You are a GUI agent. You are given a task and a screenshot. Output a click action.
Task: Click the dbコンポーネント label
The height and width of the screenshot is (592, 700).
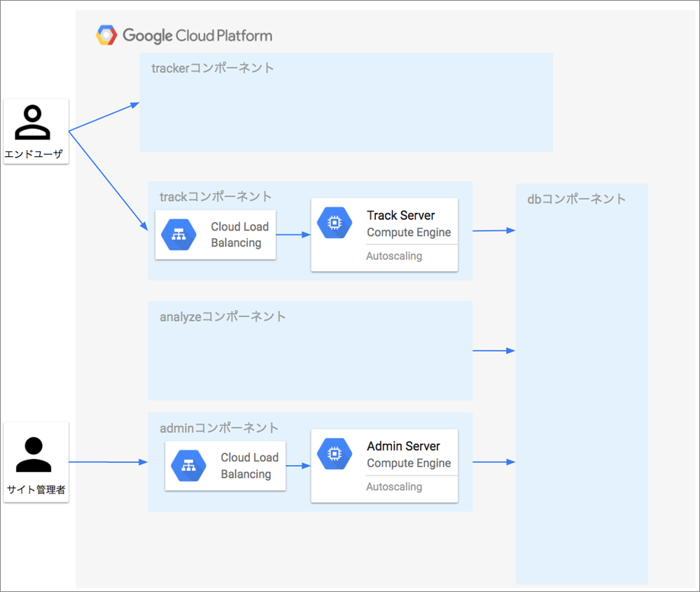(576, 199)
